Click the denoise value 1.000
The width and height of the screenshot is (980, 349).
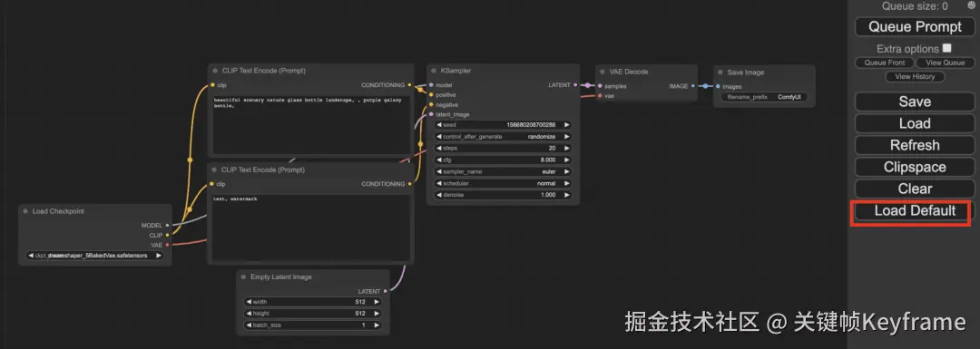[x=547, y=195]
